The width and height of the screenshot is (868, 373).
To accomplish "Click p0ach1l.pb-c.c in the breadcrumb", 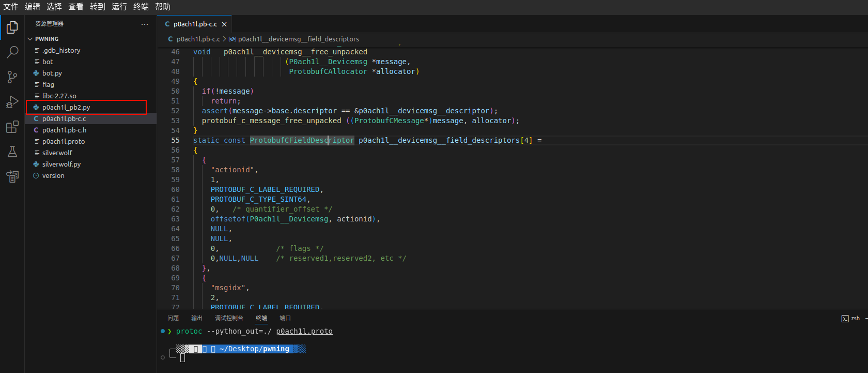I will click(198, 39).
